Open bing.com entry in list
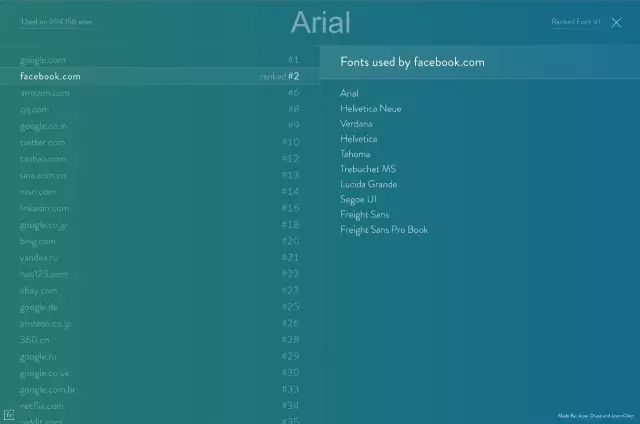The width and height of the screenshot is (640, 424). [x=160, y=241]
